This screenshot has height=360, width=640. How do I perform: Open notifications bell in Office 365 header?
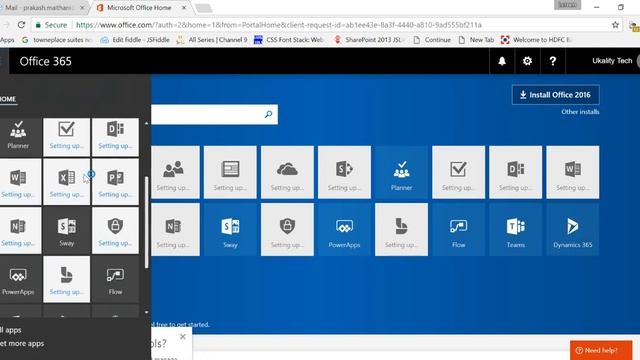coord(502,61)
